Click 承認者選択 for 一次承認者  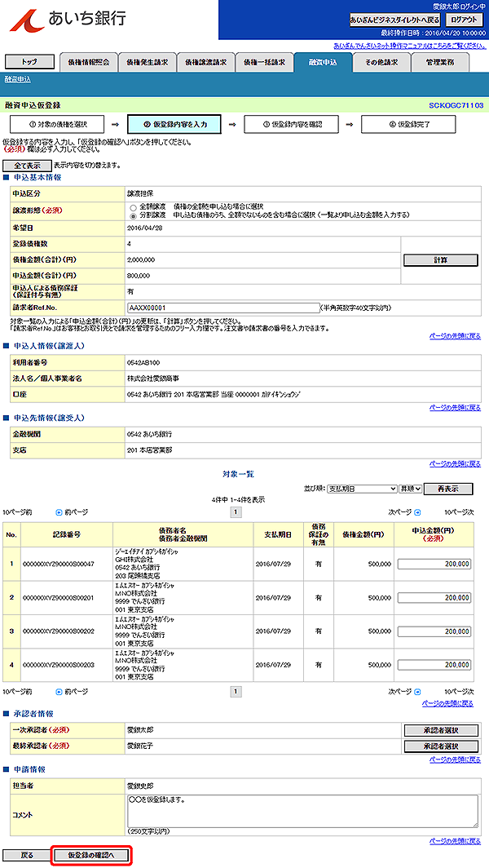pyautogui.click(x=440, y=731)
